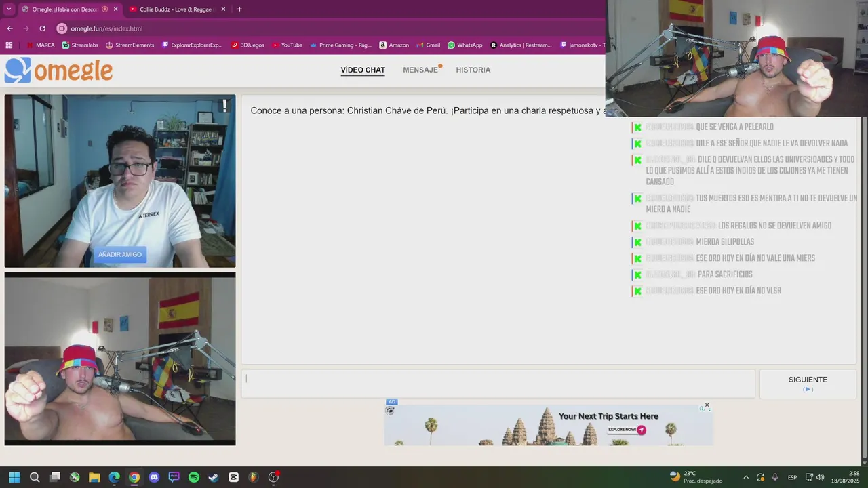Open the 3DJuegos bookmark
The image size is (868, 488).
[x=248, y=45]
